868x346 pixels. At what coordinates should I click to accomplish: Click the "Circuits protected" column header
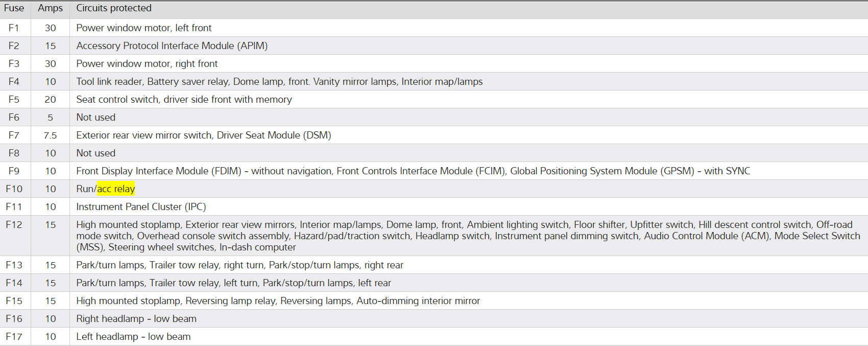[114, 8]
